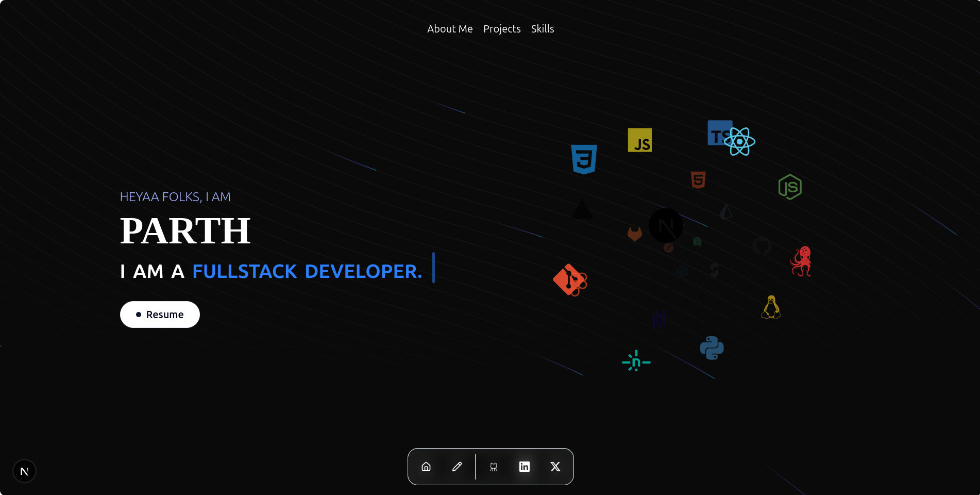
Task: Click the dark Vercel triangle icon
Action: coord(583,209)
